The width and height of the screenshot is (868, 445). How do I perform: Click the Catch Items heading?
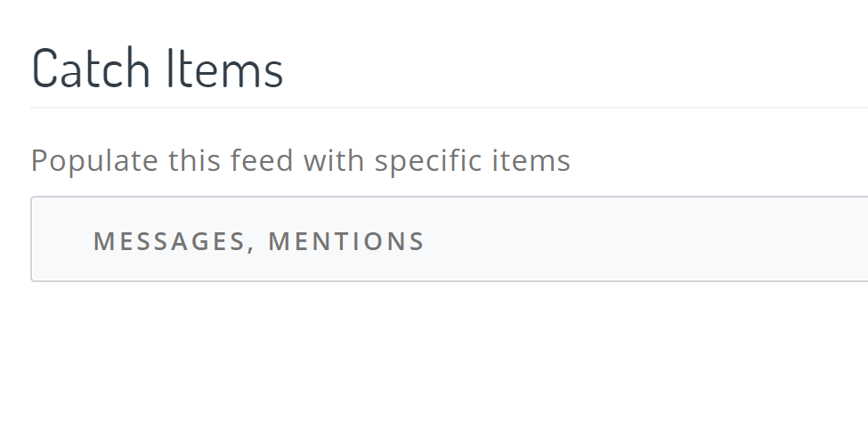coord(158,69)
